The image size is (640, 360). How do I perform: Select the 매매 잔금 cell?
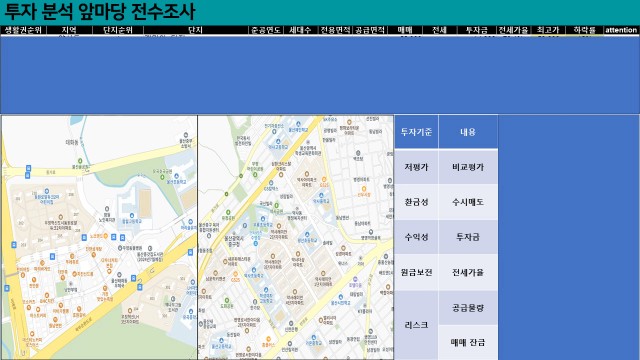pos(468,343)
